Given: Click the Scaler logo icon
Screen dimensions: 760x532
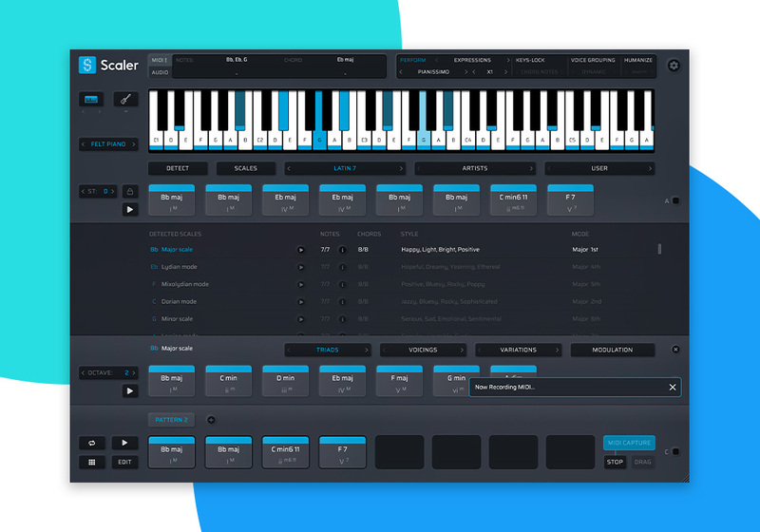Looking at the screenshot, I should pyautogui.click(x=87, y=65).
